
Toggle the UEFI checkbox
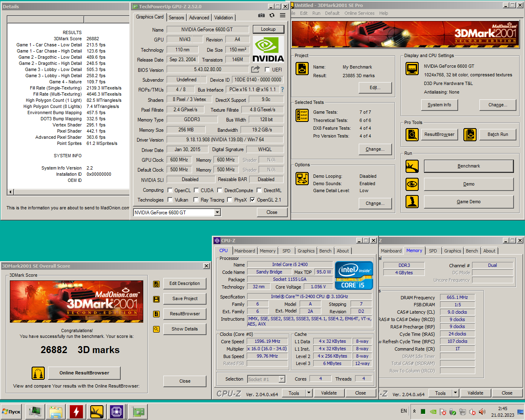click(267, 70)
